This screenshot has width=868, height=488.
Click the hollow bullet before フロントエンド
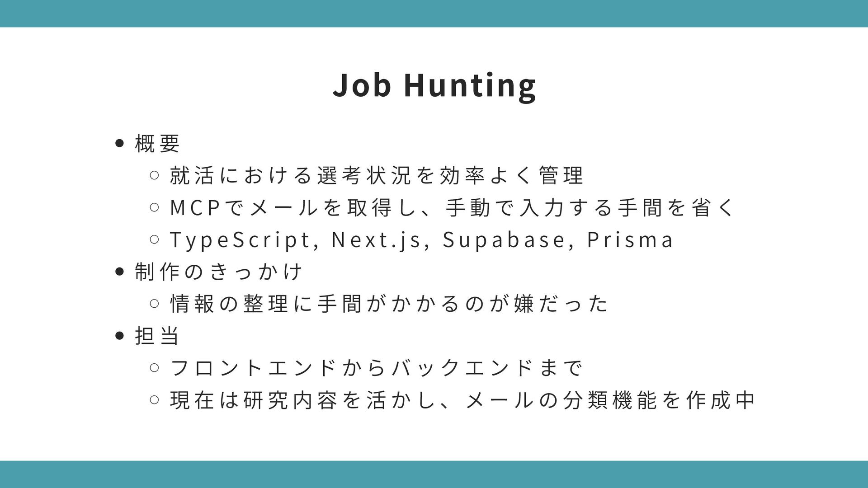[x=154, y=368]
